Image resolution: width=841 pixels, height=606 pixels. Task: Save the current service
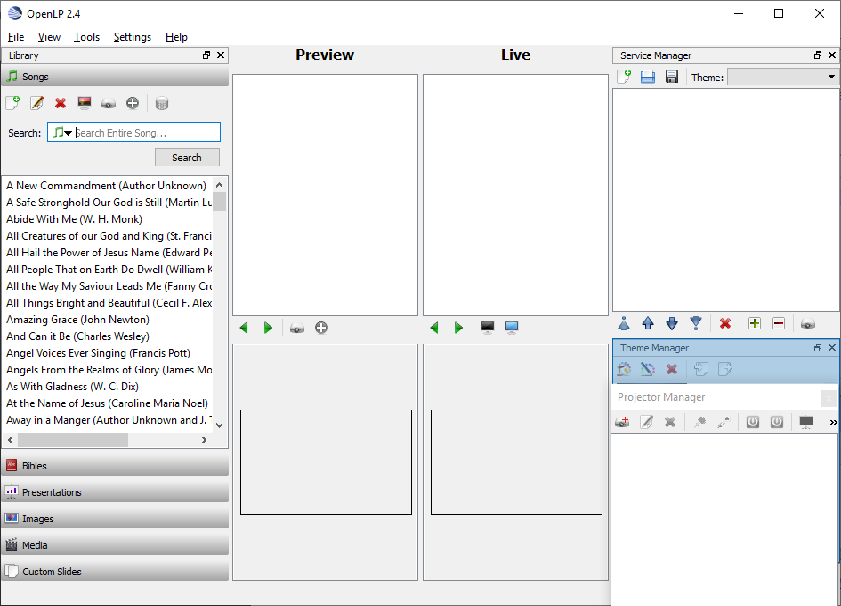click(672, 77)
